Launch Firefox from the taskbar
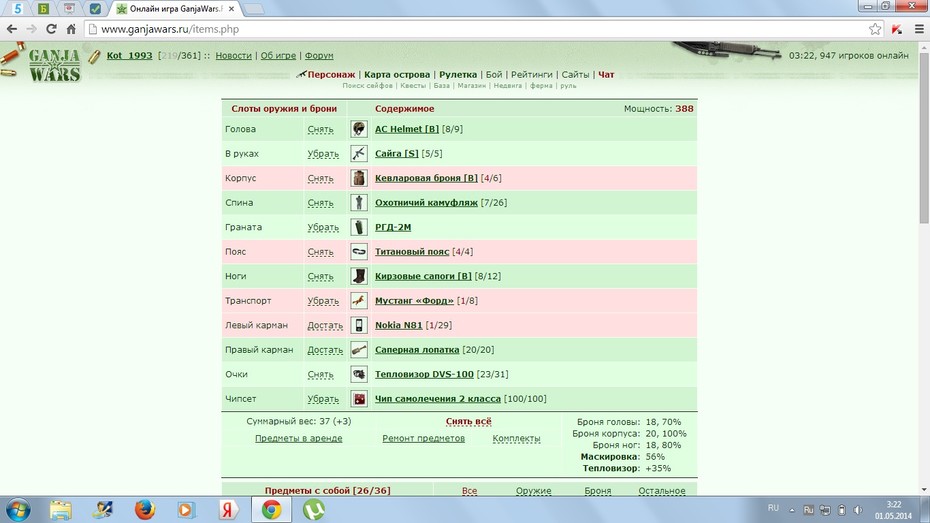 pyautogui.click(x=144, y=509)
